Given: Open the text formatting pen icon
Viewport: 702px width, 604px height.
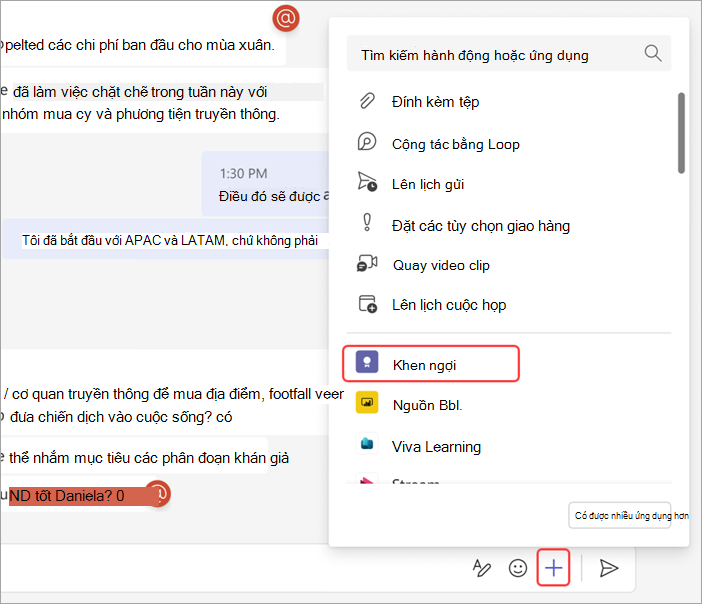Looking at the screenshot, I should tap(482, 568).
